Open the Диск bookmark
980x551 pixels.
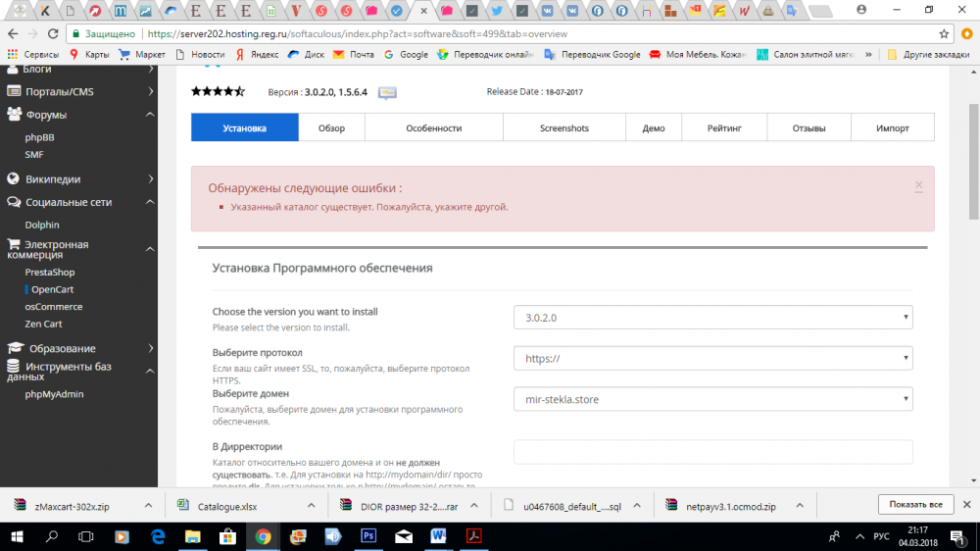point(306,54)
